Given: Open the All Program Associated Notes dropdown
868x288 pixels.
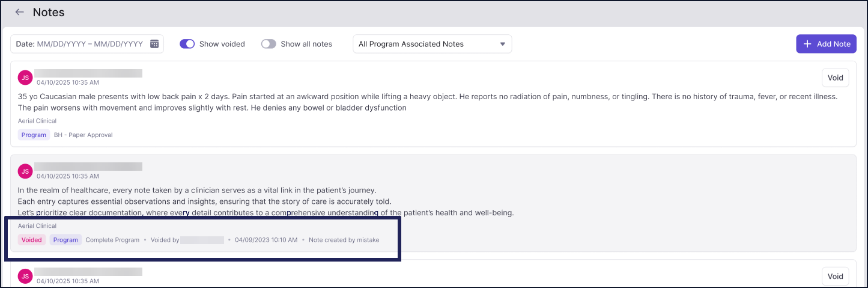Looking at the screenshot, I should (432, 44).
